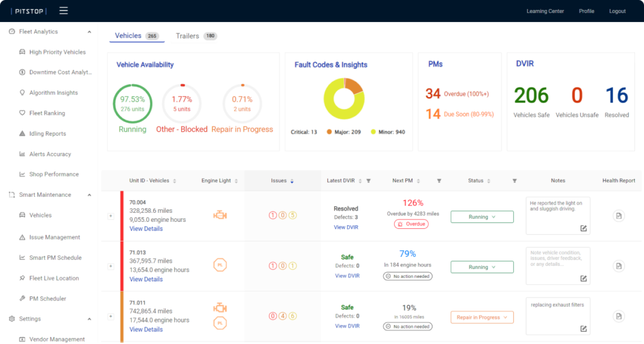Open filter for Next PM column
644x344 pixels.
click(439, 181)
